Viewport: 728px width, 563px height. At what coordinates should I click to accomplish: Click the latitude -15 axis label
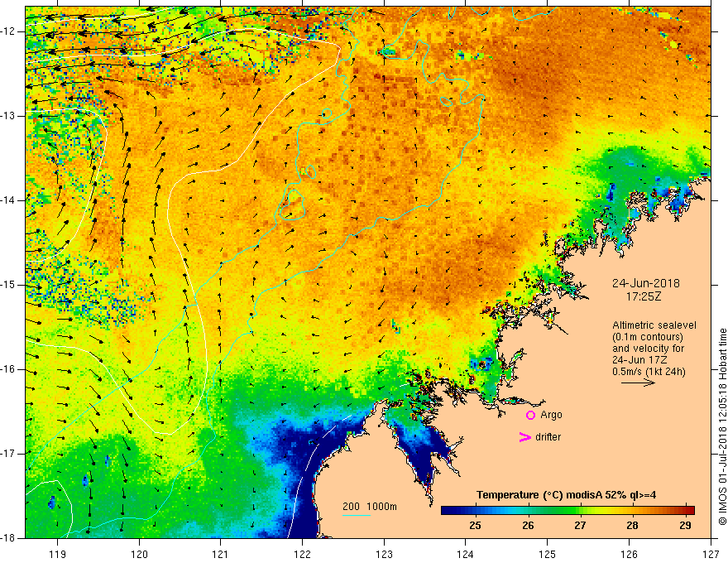[8, 285]
